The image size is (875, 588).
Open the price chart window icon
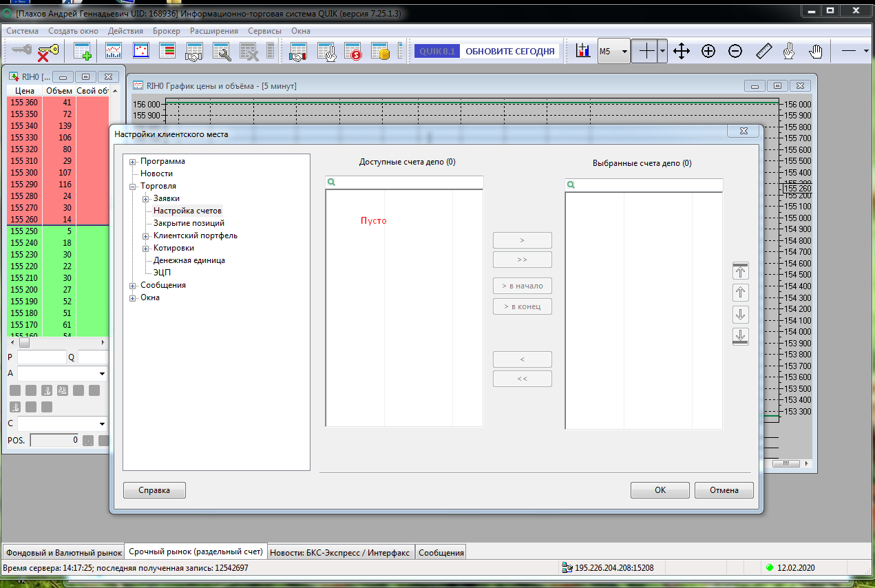114,51
